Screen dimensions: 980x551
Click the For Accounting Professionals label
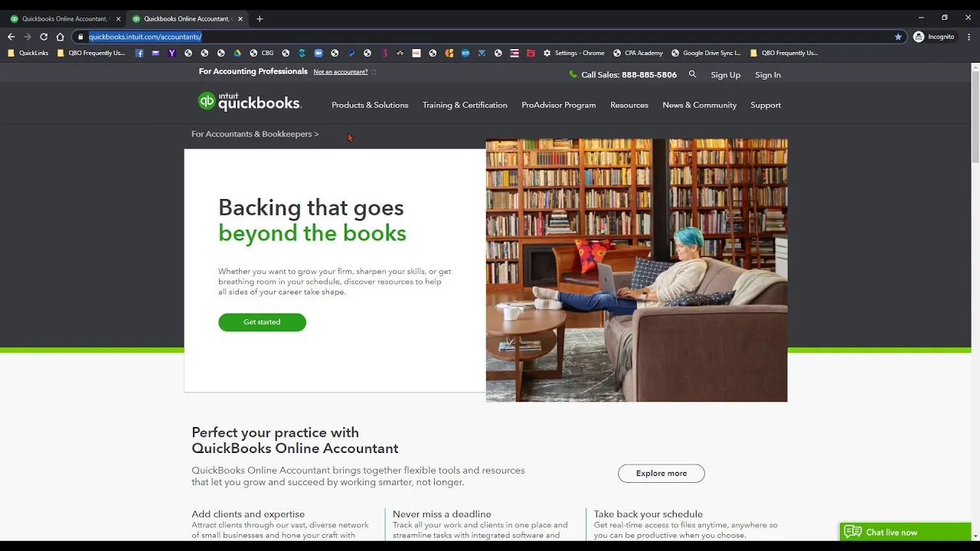tap(253, 71)
